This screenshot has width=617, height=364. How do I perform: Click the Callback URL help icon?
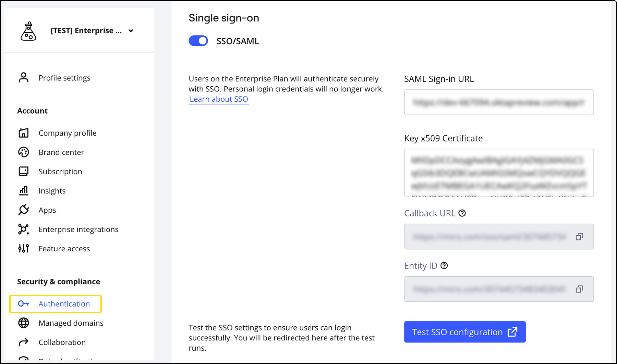click(462, 213)
